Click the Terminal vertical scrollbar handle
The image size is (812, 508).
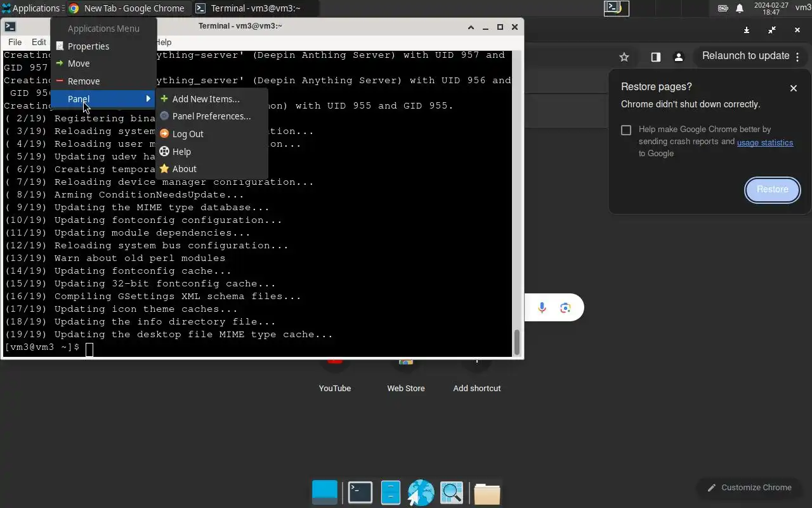517,342
